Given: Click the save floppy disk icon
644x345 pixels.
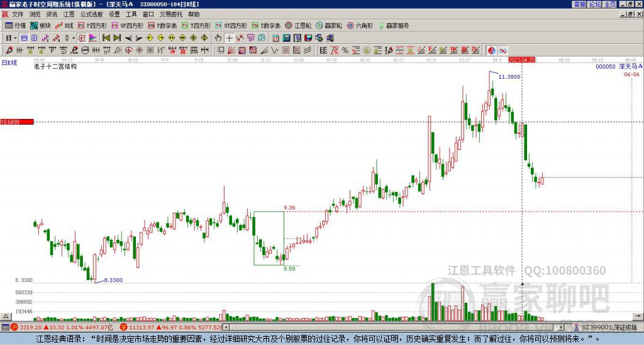Looking at the screenshot, I should [x=308, y=38].
